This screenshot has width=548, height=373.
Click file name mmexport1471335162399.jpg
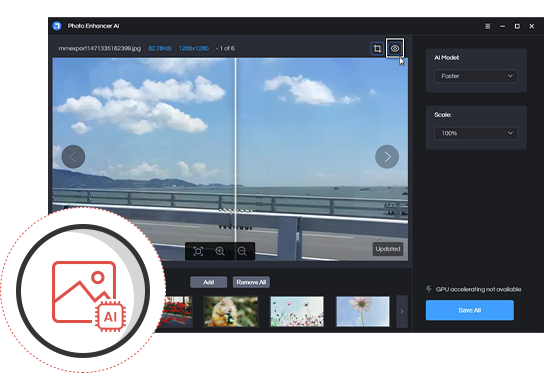click(100, 48)
